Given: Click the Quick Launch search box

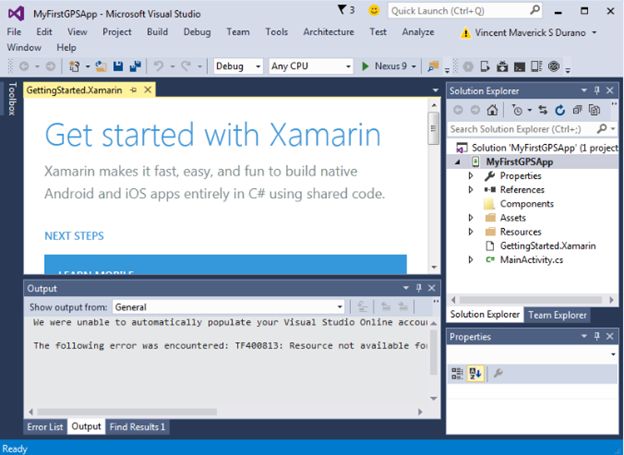Looking at the screenshot, I should click(465, 11).
